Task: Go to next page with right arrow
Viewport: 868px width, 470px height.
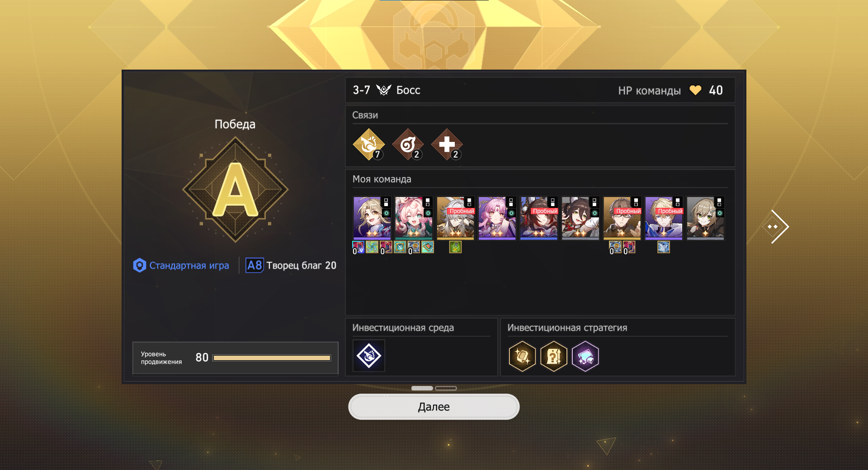Action: (777, 226)
